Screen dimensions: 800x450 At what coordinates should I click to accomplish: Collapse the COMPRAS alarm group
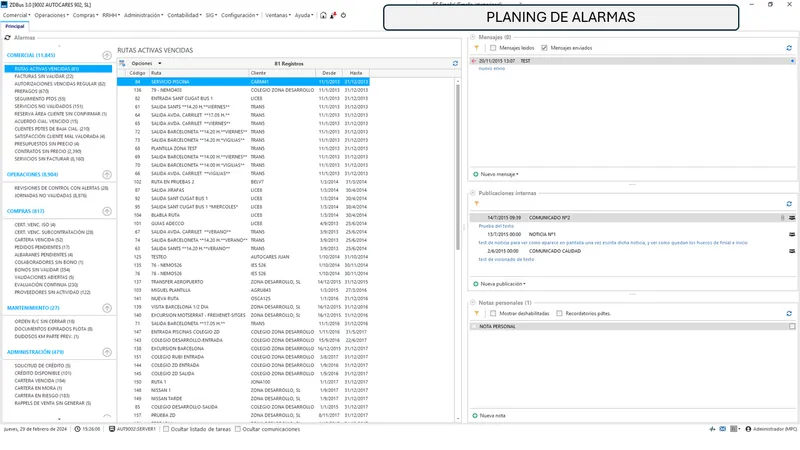tap(107, 211)
